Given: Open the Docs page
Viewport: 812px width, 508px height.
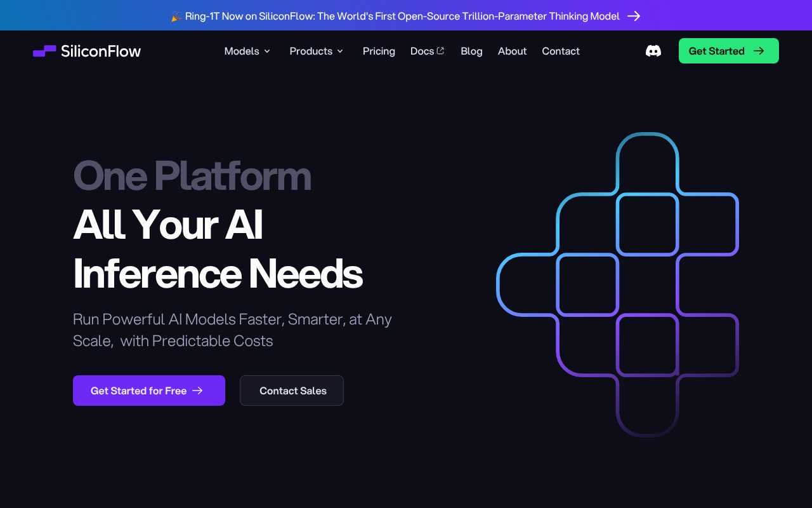Looking at the screenshot, I should pos(422,51).
